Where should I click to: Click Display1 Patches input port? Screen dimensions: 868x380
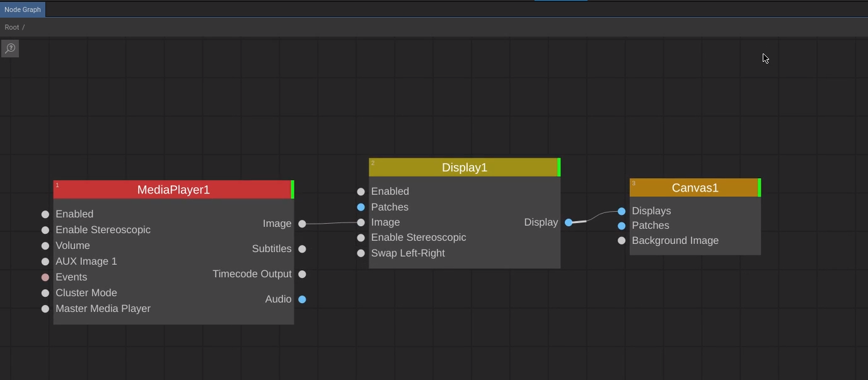(361, 207)
